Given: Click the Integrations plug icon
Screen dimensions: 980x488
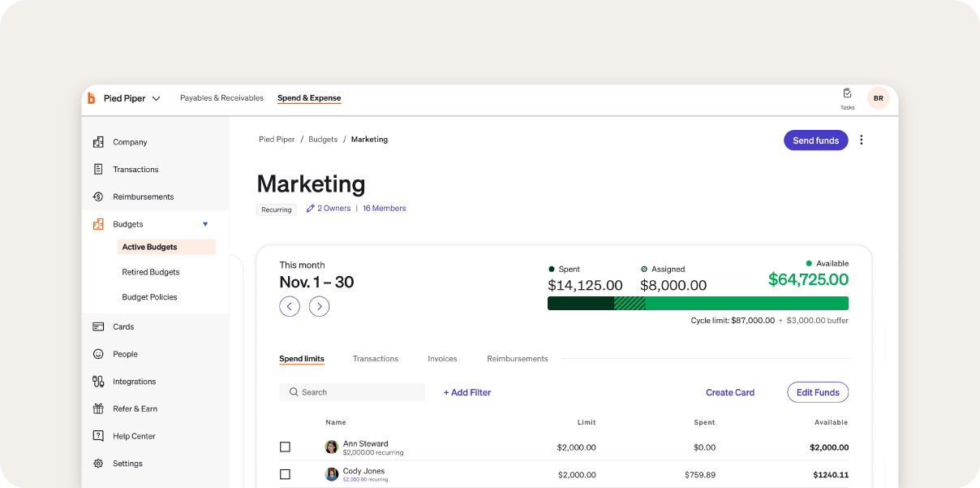Looking at the screenshot, I should click(x=98, y=382).
